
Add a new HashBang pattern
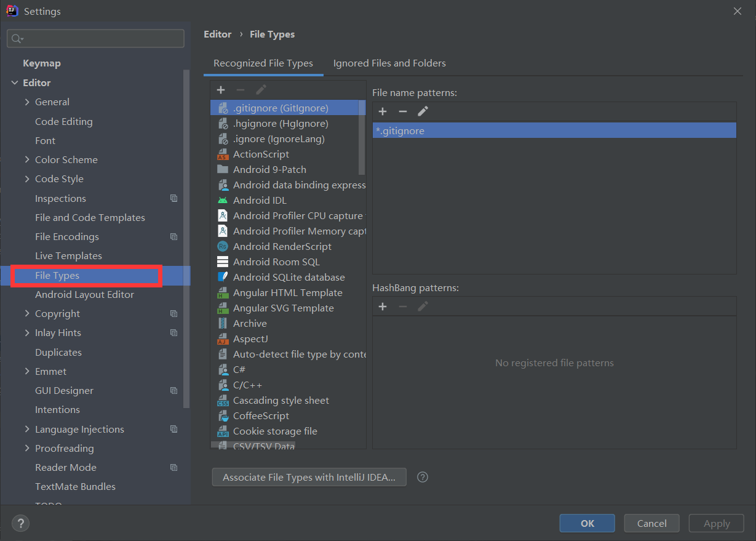click(383, 307)
